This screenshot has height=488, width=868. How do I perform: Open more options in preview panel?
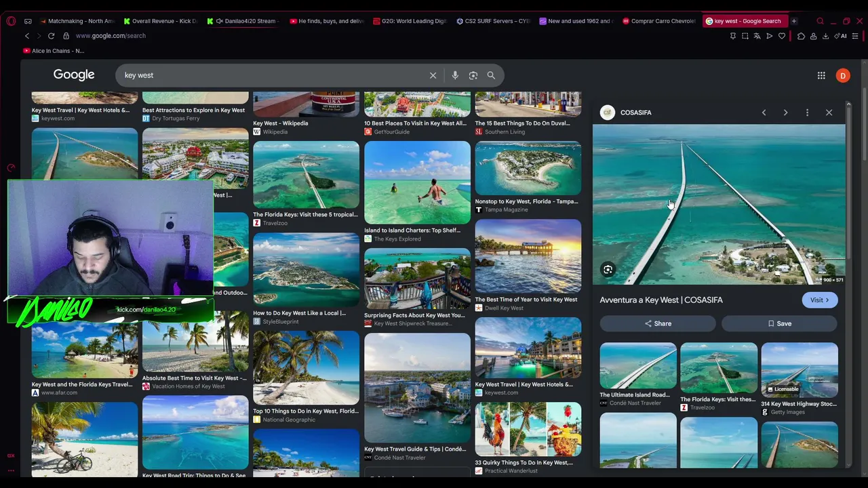tap(807, 113)
